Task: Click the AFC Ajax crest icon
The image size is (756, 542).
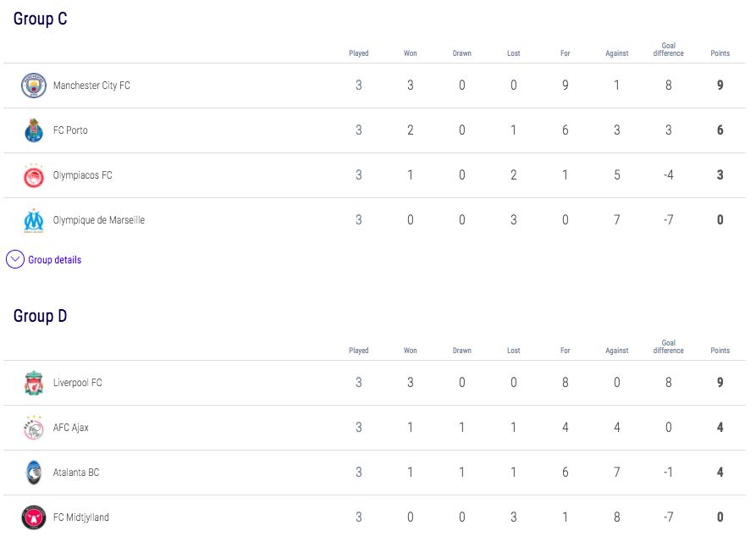Action: [x=33, y=428]
